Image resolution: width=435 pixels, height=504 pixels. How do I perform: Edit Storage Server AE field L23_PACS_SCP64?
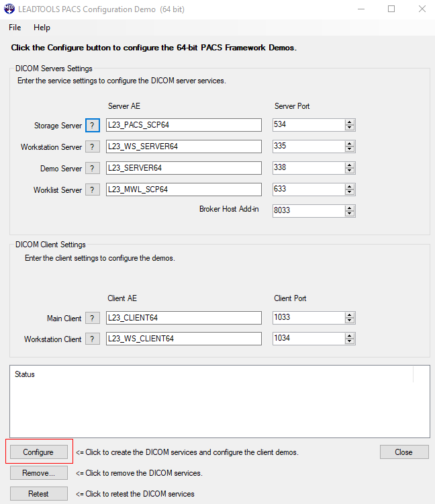pyautogui.click(x=184, y=125)
